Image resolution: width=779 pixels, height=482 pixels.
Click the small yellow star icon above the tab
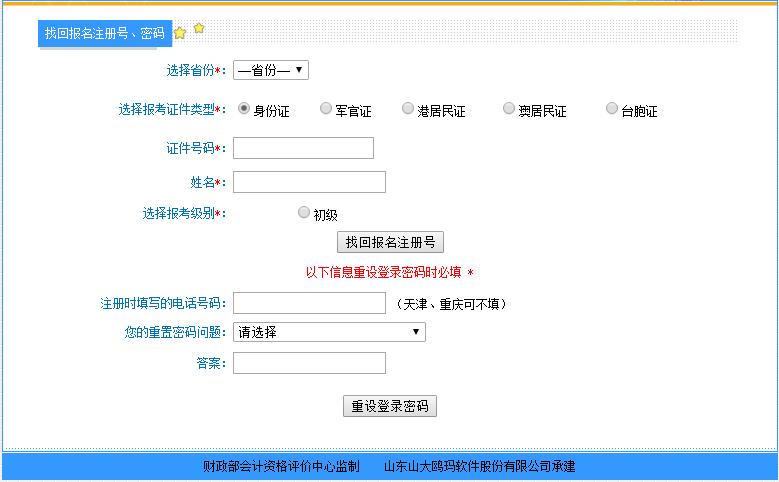[x=199, y=28]
